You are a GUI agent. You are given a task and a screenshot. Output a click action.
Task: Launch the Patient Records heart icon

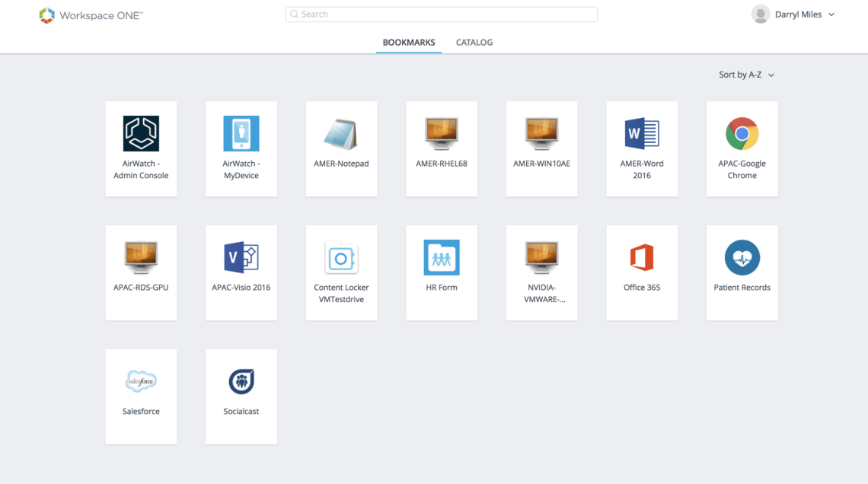click(742, 257)
